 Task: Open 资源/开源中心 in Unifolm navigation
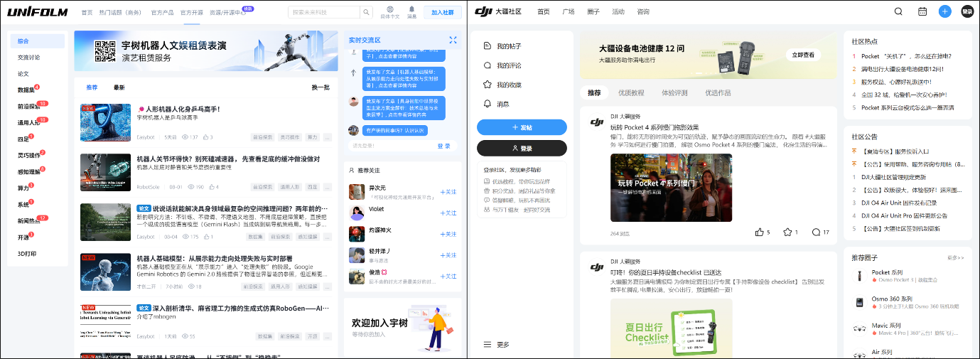pyautogui.click(x=227, y=13)
